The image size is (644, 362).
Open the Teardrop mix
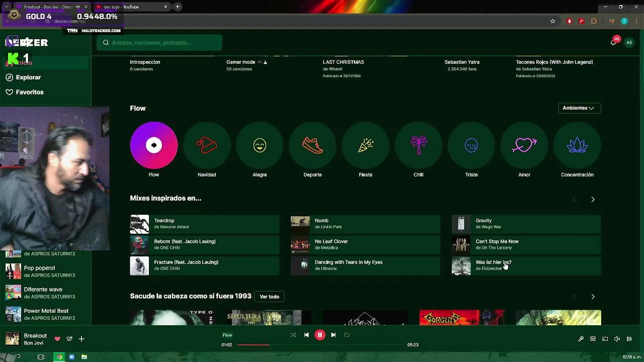point(204,224)
